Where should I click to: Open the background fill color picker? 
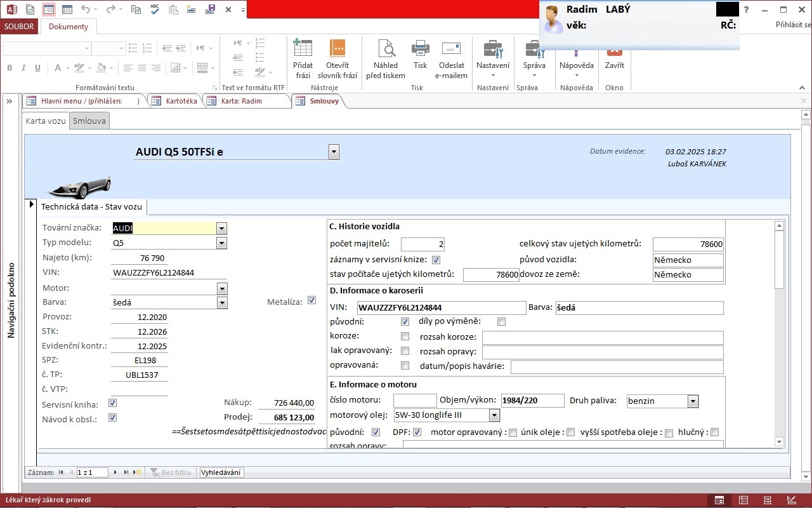(x=103, y=68)
